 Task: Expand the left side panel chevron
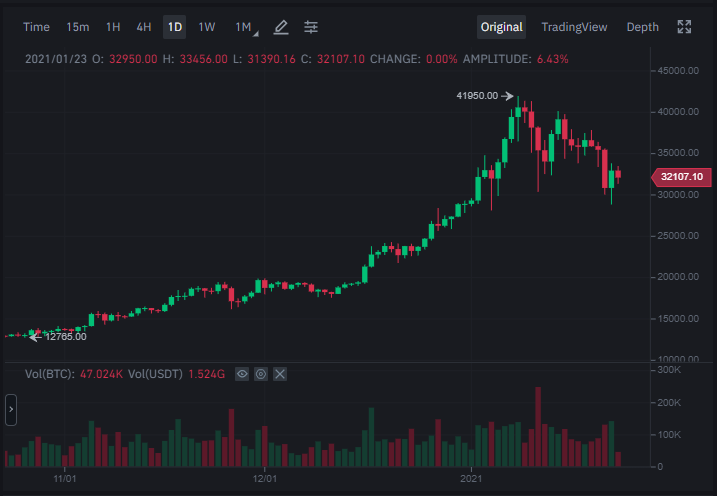11,410
